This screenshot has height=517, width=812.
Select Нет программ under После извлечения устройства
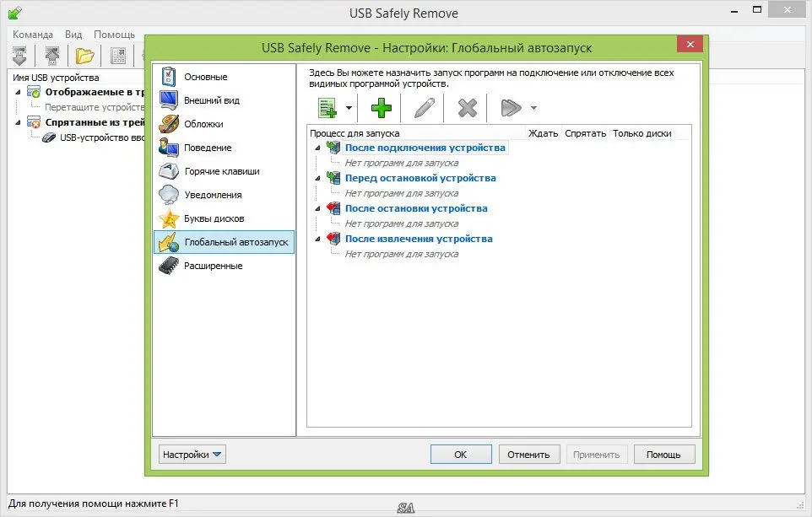coord(401,254)
